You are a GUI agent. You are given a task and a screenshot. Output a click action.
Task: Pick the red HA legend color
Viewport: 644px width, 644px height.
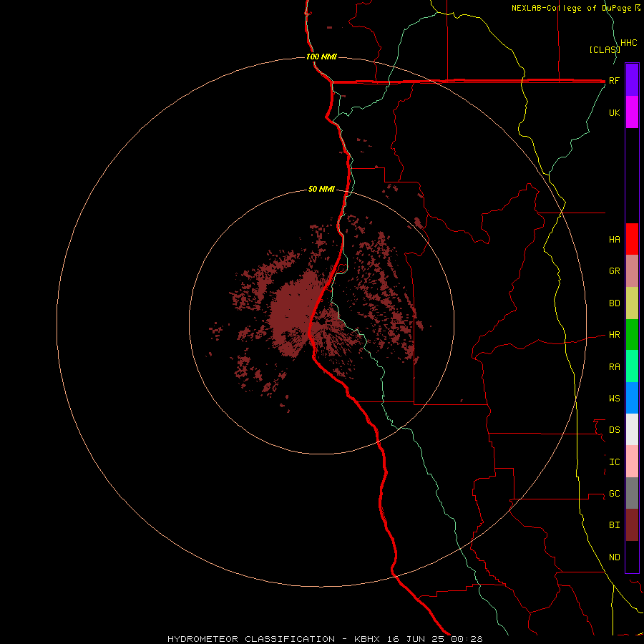point(632,239)
